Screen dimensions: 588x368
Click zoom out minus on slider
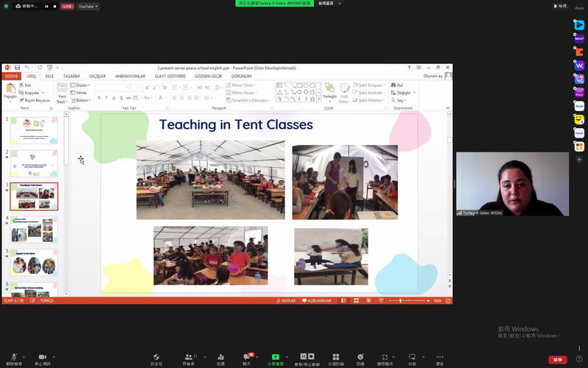pyautogui.click(x=390, y=300)
